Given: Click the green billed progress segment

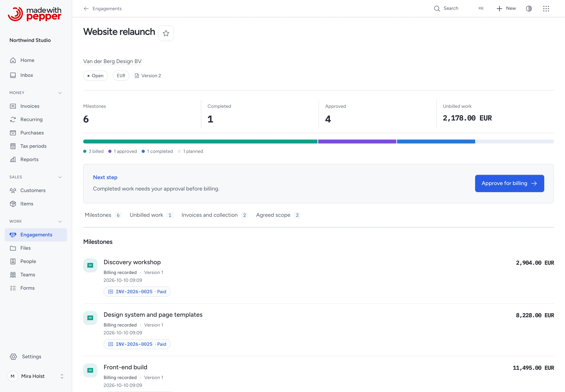Looking at the screenshot, I should point(200,142).
